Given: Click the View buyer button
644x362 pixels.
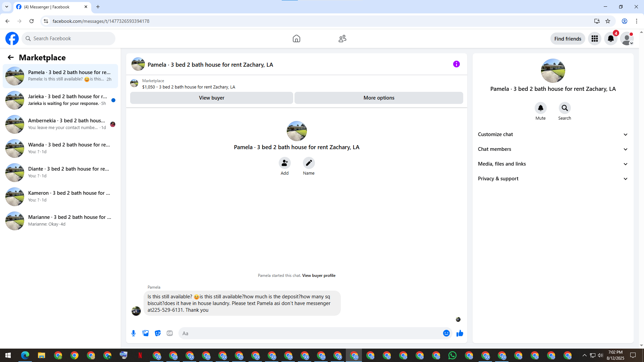Looking at the screenshot, I should [x=211, y=98].
